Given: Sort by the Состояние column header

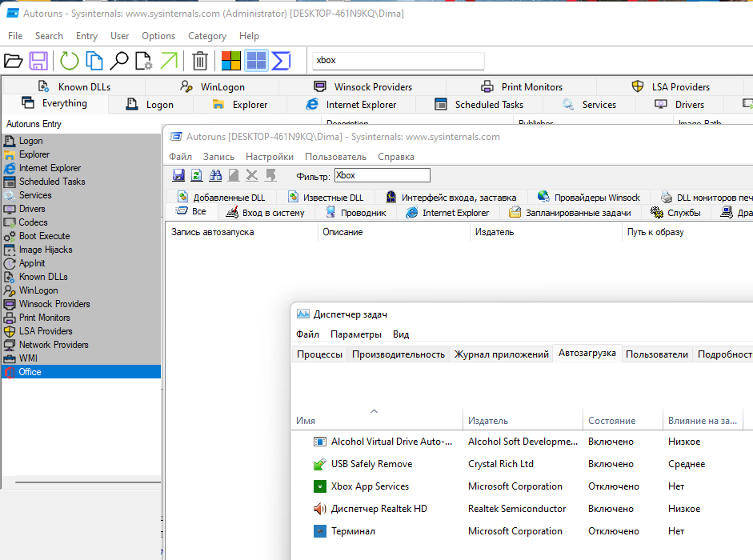Looking at the screenshot, I should tap(623, 420).
